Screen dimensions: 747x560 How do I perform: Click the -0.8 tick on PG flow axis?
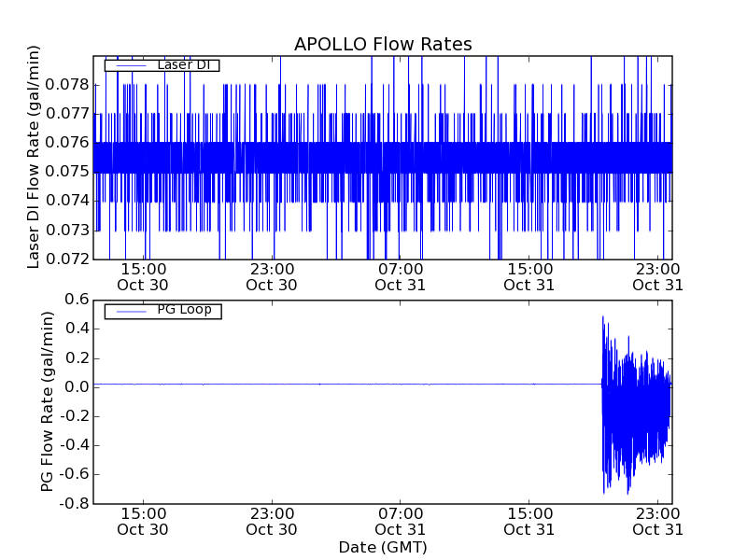click(x=75, y=503)
